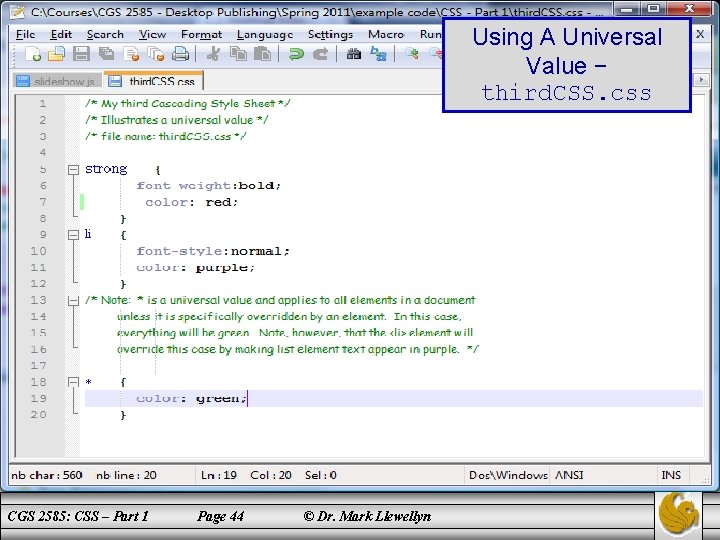Click the 'li' selector on line 9

tap(88, 234)
